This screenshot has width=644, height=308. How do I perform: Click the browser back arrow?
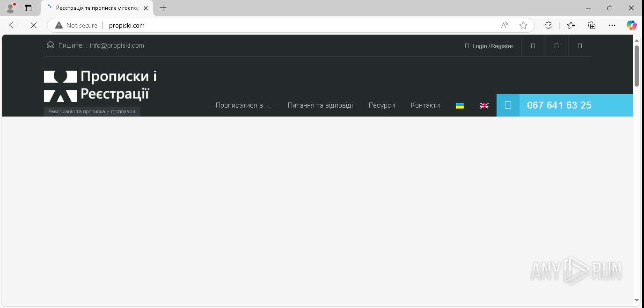[13, 25]
